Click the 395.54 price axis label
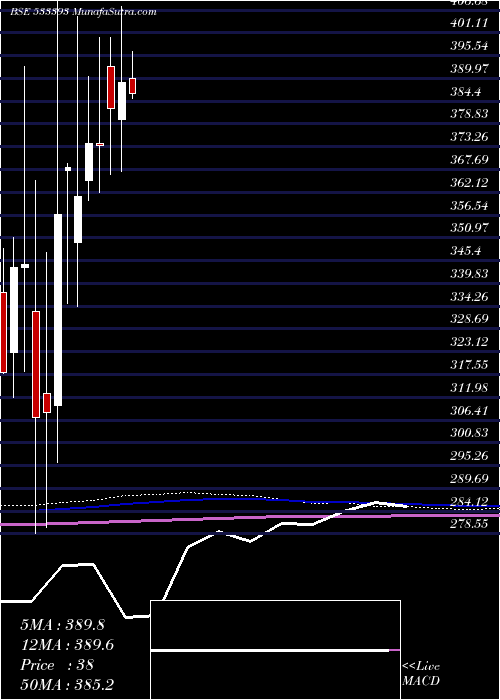The width and height of the screenshot is (500, 700). (469, 46)
